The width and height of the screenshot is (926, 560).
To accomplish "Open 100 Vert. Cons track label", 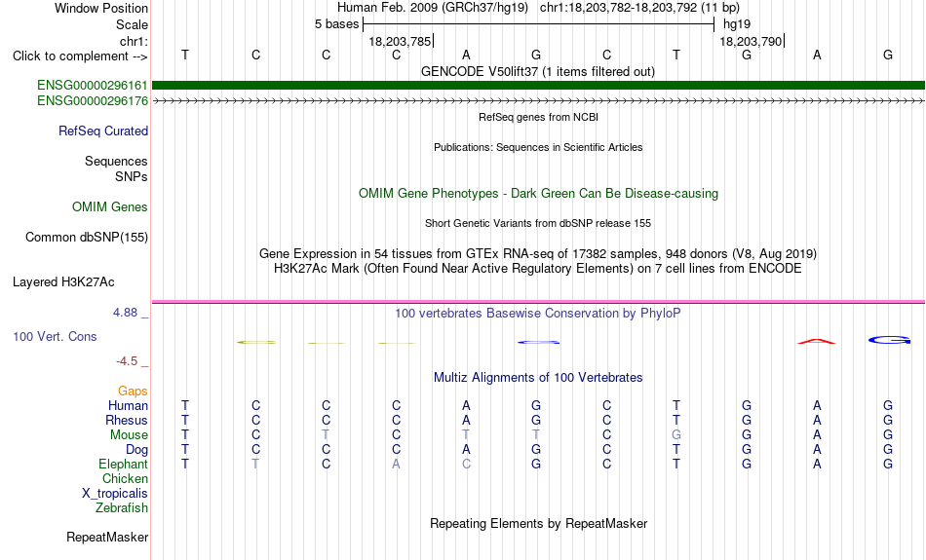I will tap(55, 336).
